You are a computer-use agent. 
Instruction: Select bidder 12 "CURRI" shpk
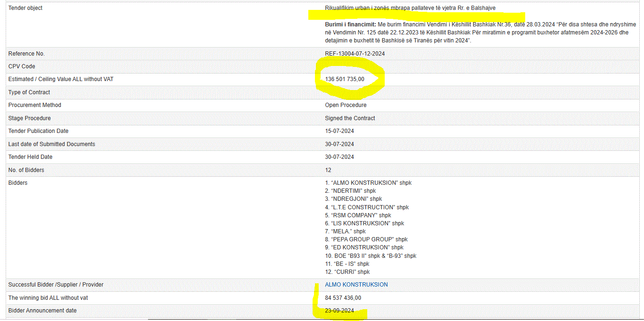[347, 272]
